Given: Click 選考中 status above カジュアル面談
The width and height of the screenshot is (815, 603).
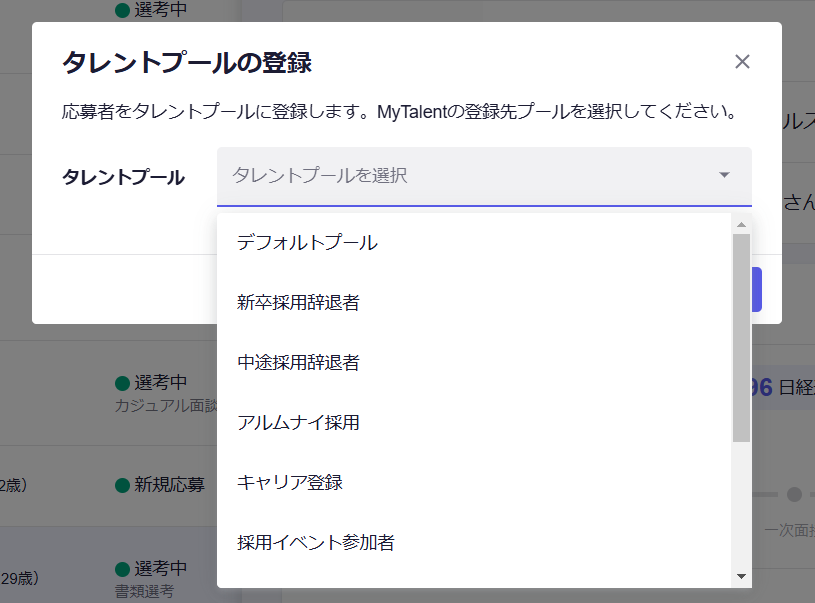Looking at the screenshot, I should point(160,383).
